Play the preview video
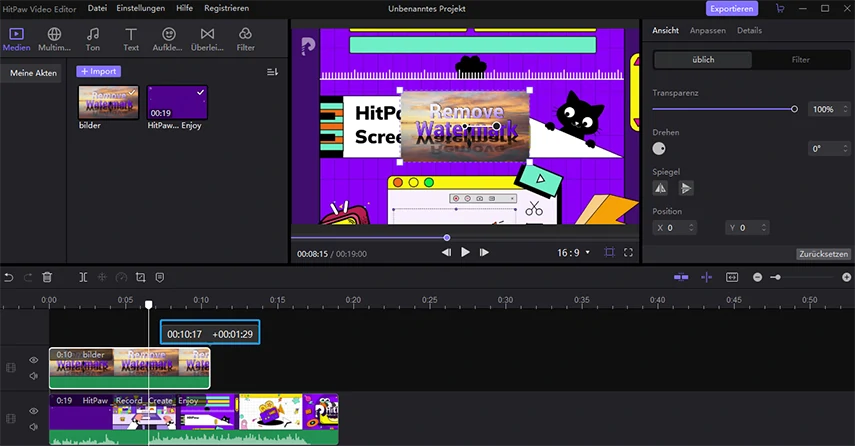The width and height of the screenshot is (855, 446). (x=465, y=252)
